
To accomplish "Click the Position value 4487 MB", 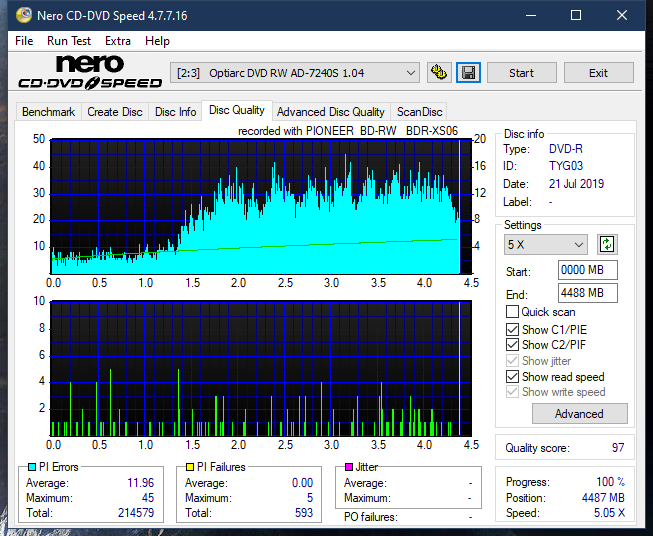I will [x=603, y=498].
